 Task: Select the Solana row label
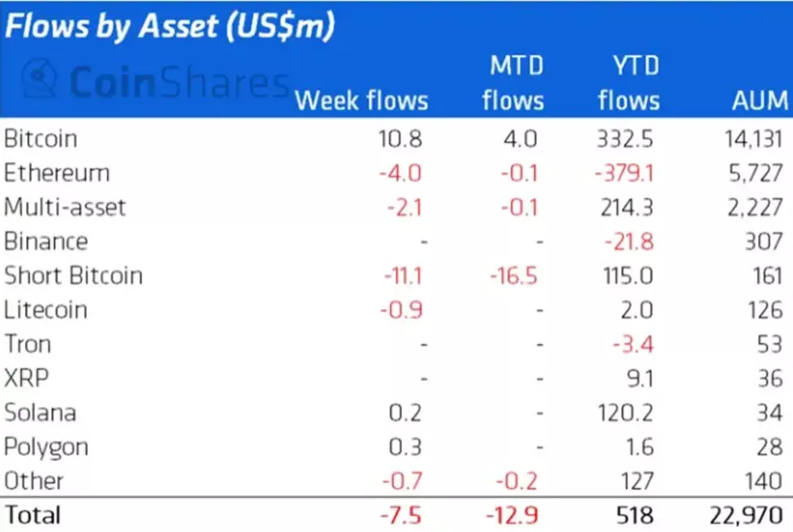pos(40,412)
